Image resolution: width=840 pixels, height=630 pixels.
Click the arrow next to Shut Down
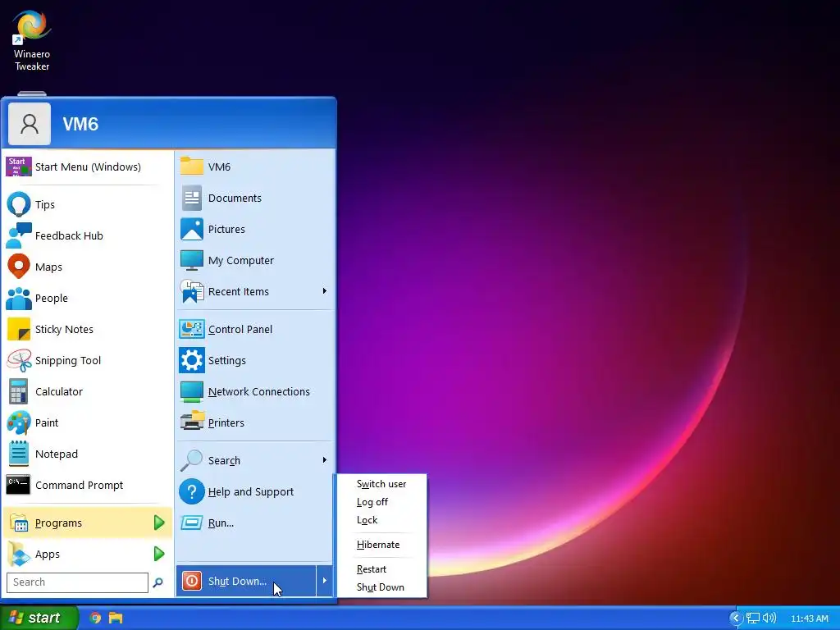coord(324,581)
